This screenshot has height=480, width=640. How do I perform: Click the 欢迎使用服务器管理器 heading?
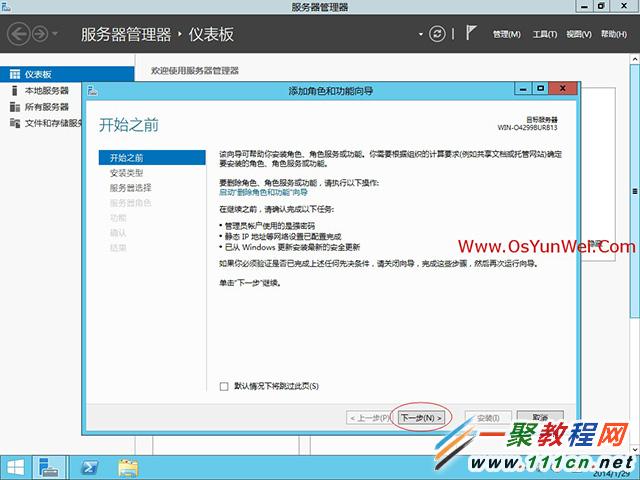pyautogui.click(x=195, y=71)
